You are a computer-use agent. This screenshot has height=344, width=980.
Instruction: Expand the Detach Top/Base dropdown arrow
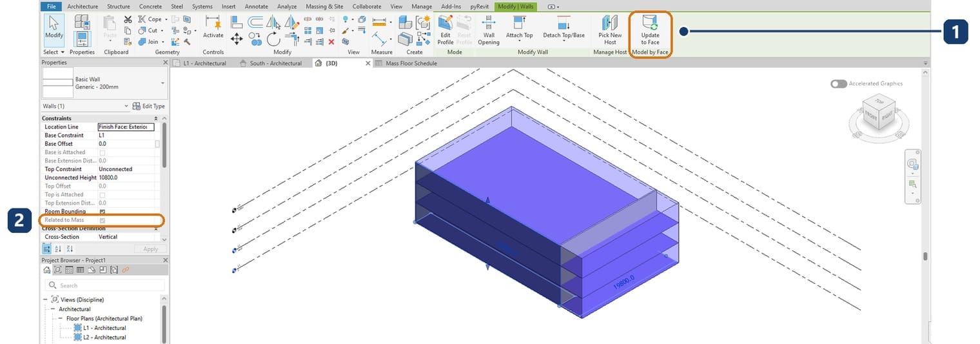[563, 41]
